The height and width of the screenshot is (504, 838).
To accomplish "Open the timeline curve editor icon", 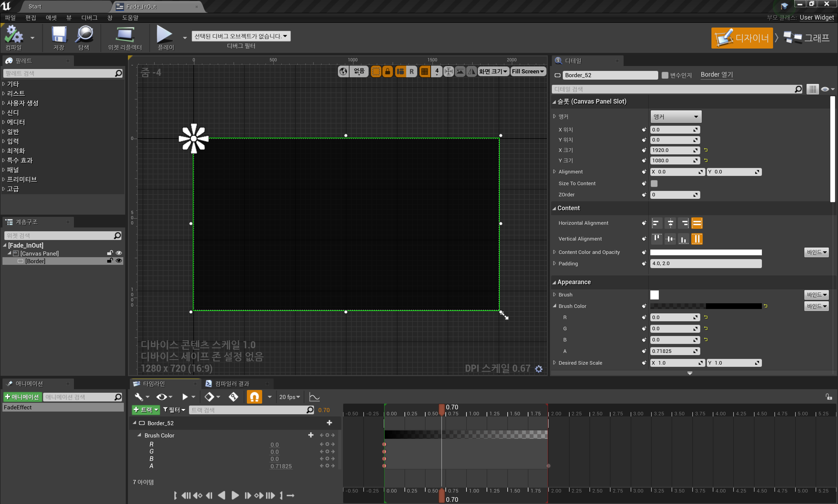I will click(314, 397).
